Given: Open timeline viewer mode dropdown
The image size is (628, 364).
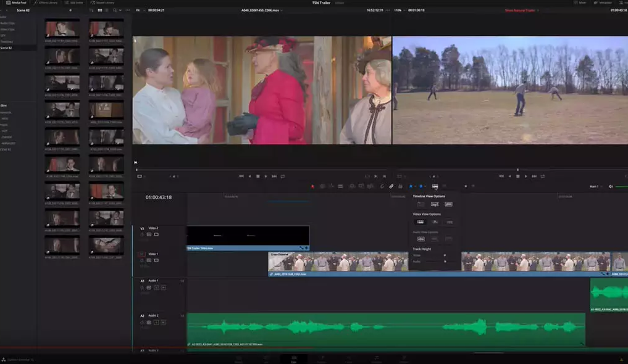Looking at the screenshot, I should pos(401,176).
